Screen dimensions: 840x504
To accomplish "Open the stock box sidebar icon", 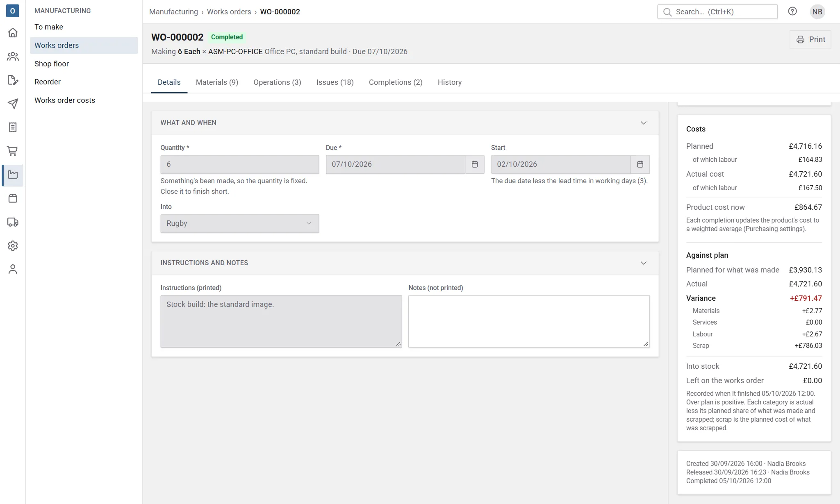I will tap(13, 199).
